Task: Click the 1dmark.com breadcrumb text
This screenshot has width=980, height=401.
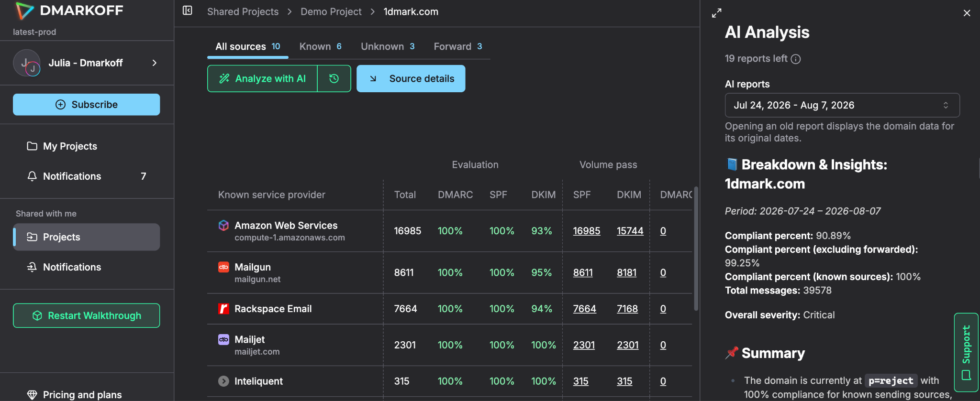Action: point(411,11)
